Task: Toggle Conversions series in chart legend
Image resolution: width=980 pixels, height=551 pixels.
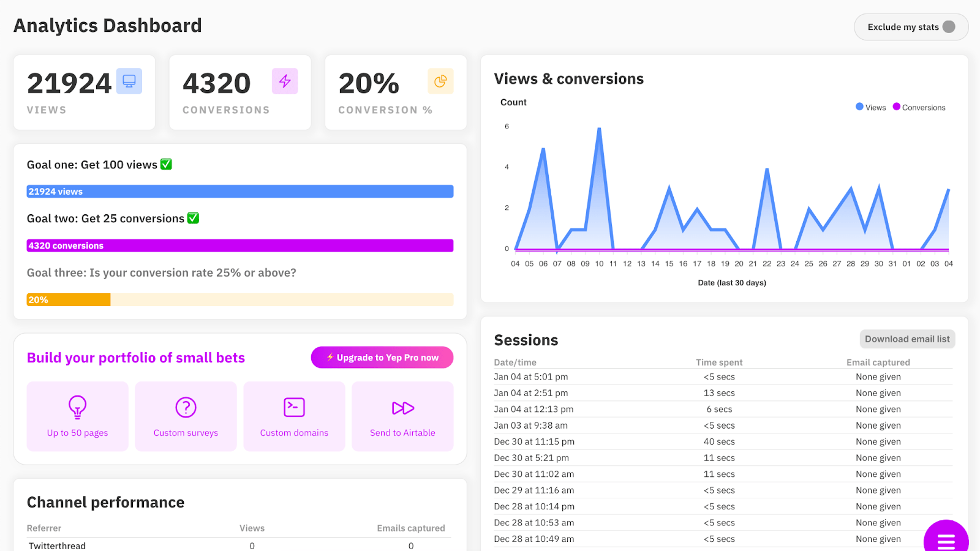Action: [x=919, y=107]
